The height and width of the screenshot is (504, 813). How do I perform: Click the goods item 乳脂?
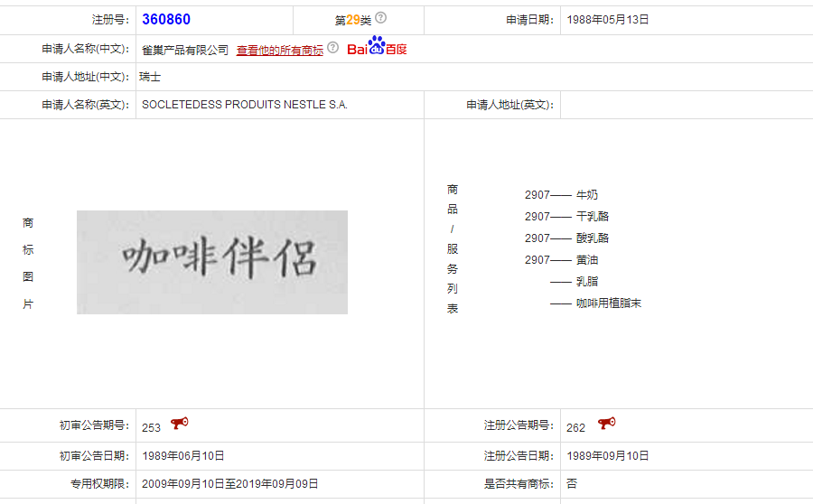pyautogui.click(x=587, y=282)
